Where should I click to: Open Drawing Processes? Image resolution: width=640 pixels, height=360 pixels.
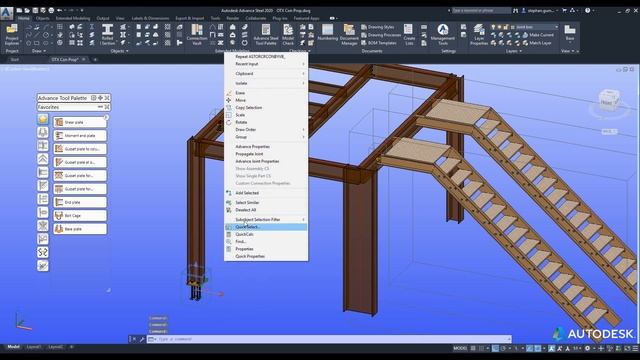pos(381,35)
